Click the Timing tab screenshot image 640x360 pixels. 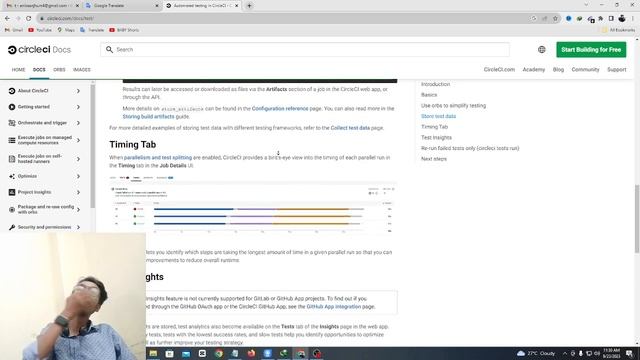tap(253, 204)
